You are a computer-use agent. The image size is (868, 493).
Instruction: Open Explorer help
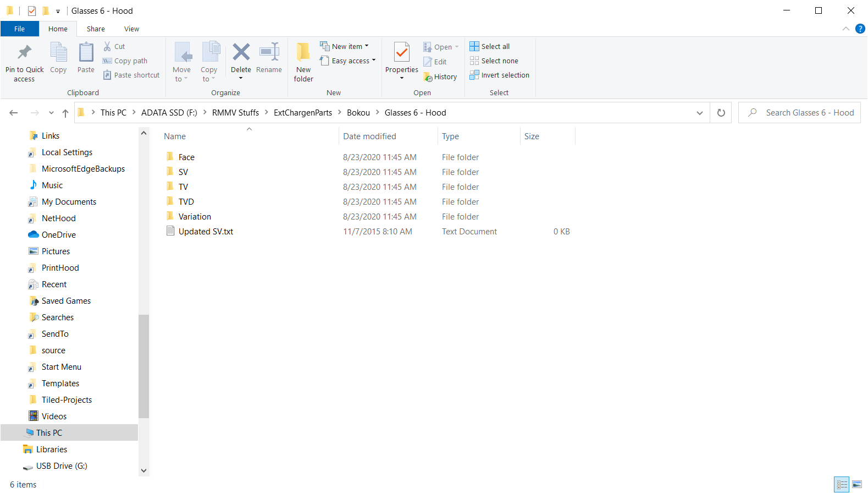coord(860,29)
